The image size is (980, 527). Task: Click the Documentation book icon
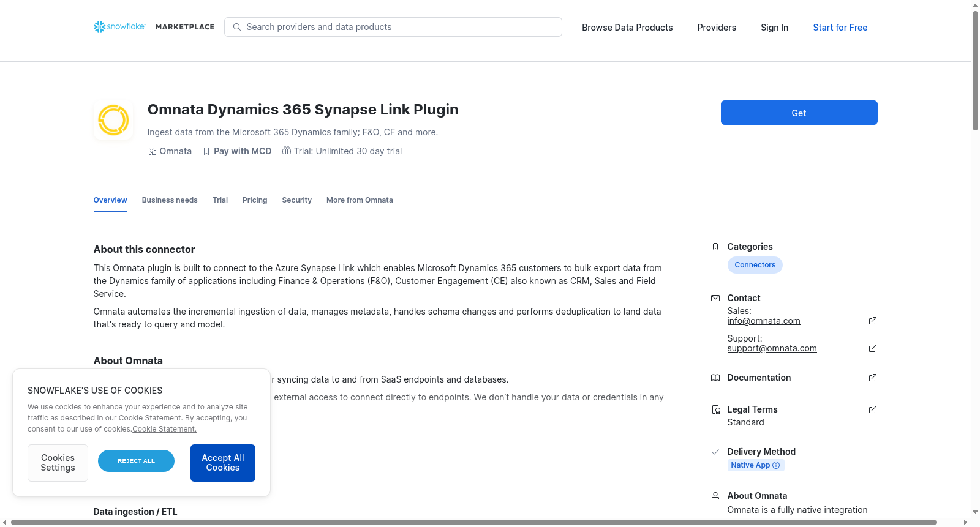point(715,378)
